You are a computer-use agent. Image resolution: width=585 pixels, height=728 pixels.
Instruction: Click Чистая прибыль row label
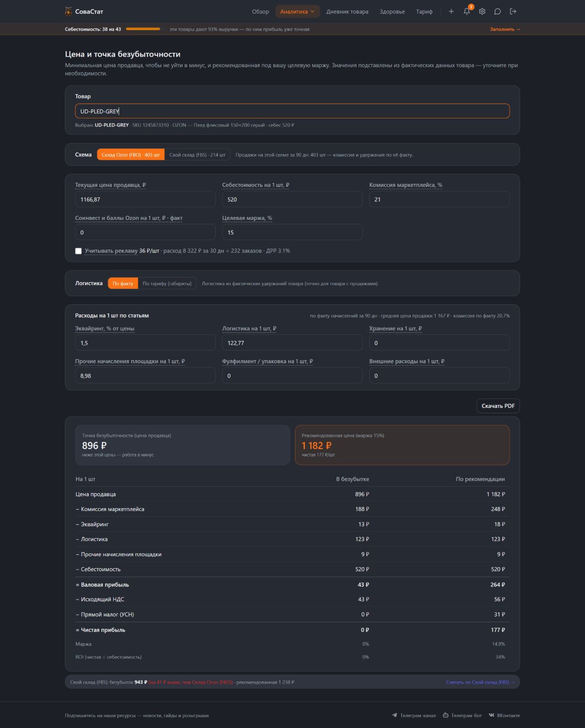click(x=101, y=630)
